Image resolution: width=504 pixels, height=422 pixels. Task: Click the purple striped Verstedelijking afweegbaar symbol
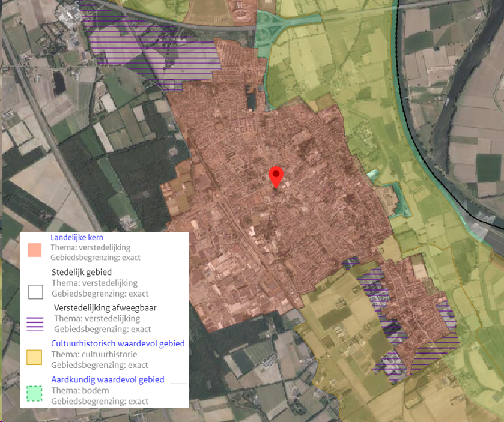35,324
